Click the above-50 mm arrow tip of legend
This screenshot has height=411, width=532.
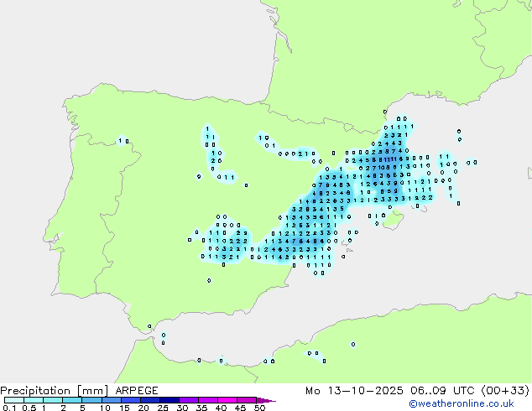pos(266,401)
